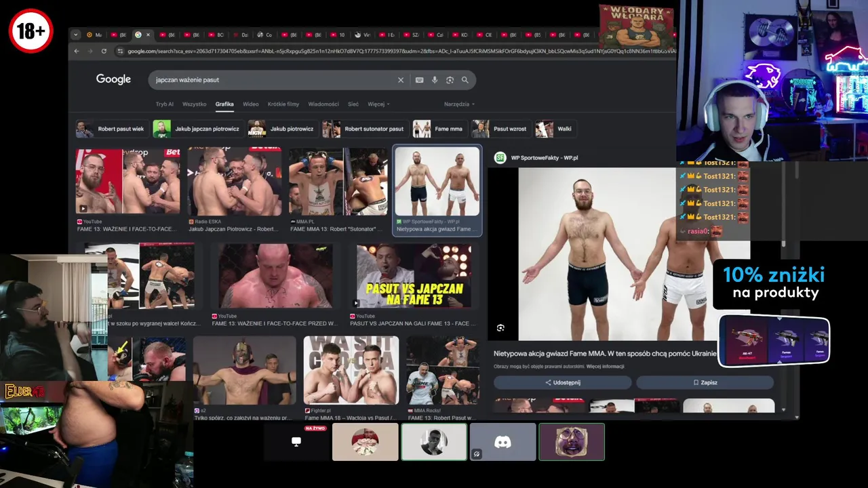Open the MMA Rocks Robert Pasut image
The height and width of the screenshot is (488, 868).
(442, 370)
